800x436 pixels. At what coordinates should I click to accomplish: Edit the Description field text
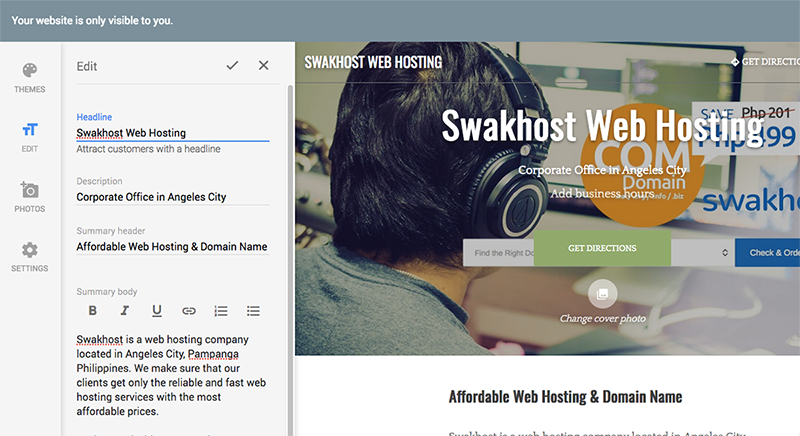(172, 197)
